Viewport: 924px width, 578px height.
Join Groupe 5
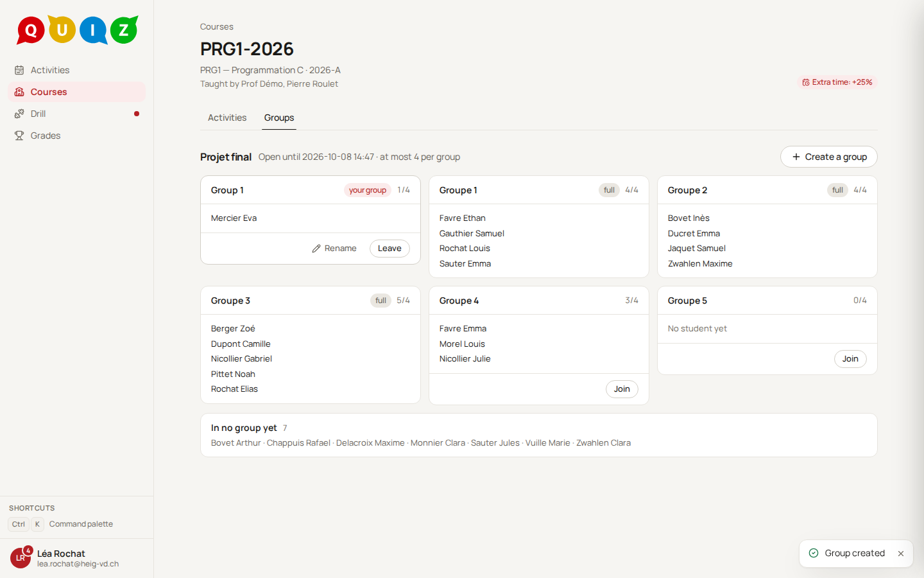(850, 359)
